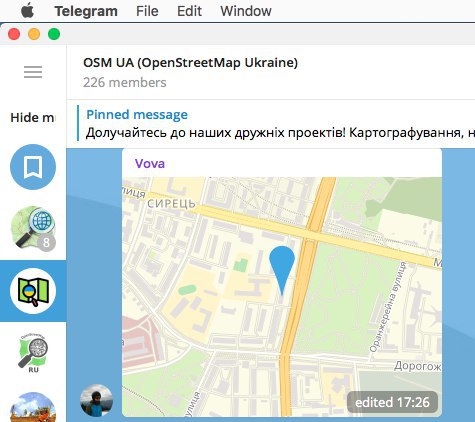The width and height of the screenshot is (475, 422).
Task: Open the bottom landscape photo chat
Action: coord(33,407)
